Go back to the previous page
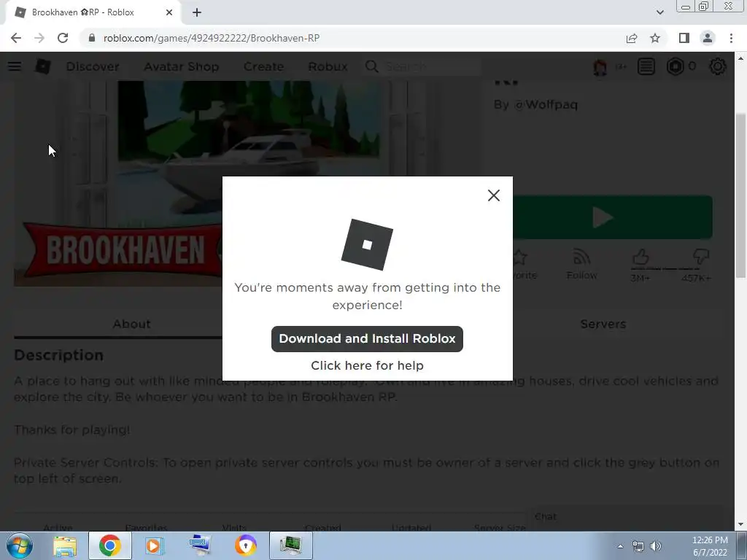 [x=16, y=38]
